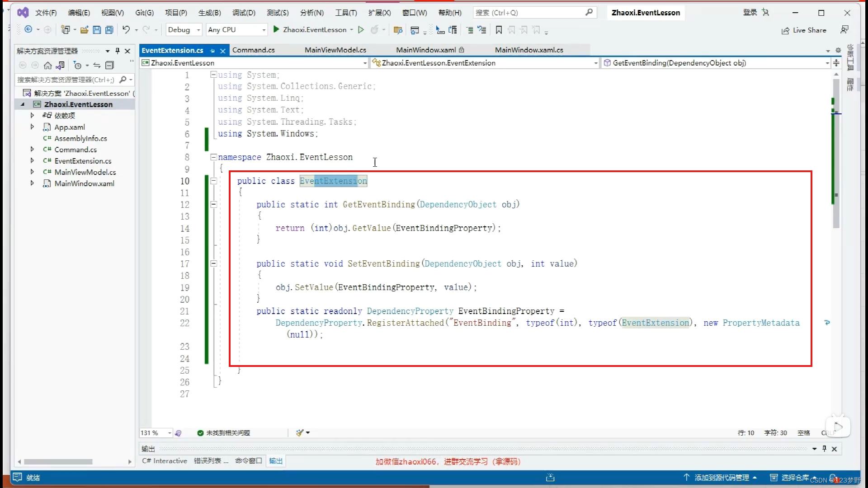This screenshot has height=488, width=868.
Task: Click the Solution Explorer search field
Action: (x=74, y=80)
